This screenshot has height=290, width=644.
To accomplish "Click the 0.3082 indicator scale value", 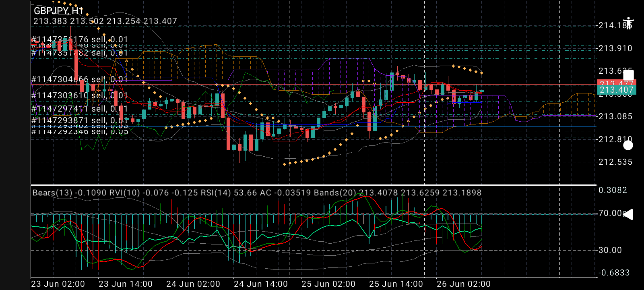I will 613,190.
